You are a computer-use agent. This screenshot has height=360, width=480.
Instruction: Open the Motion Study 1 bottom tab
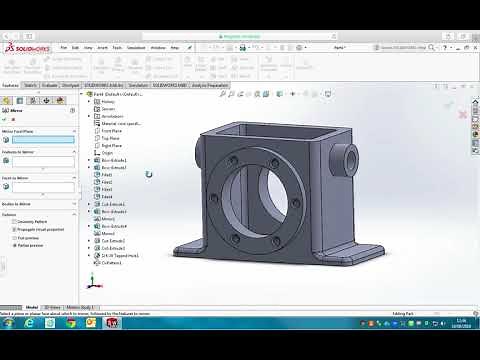pyautogui.click(x=80, y=307)
